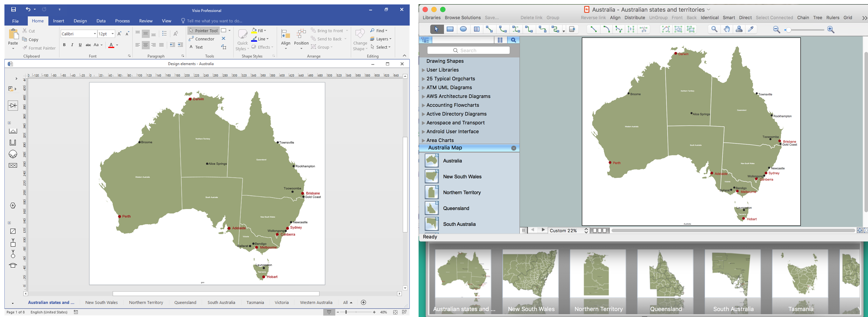Apply bullet list formatting in Paragraph group
868x317 pixels.
pyautogui.click(x=164, y=33)
